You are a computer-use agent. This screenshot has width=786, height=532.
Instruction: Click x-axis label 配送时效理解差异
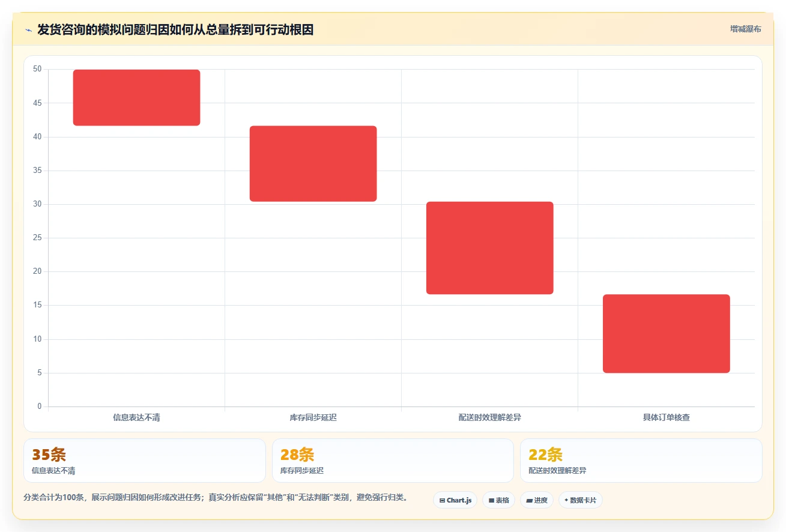[x=489, y=417]
